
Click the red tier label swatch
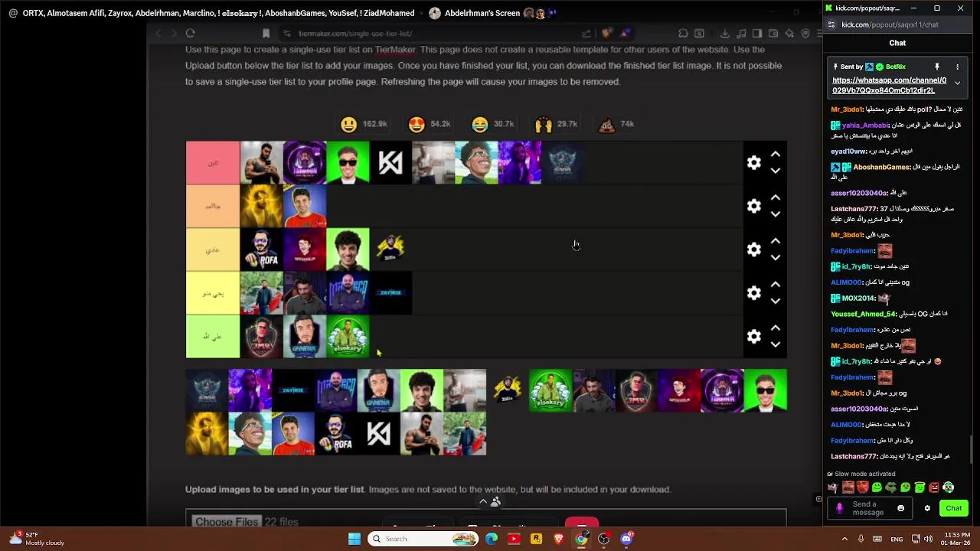click(x=213, y=162)
